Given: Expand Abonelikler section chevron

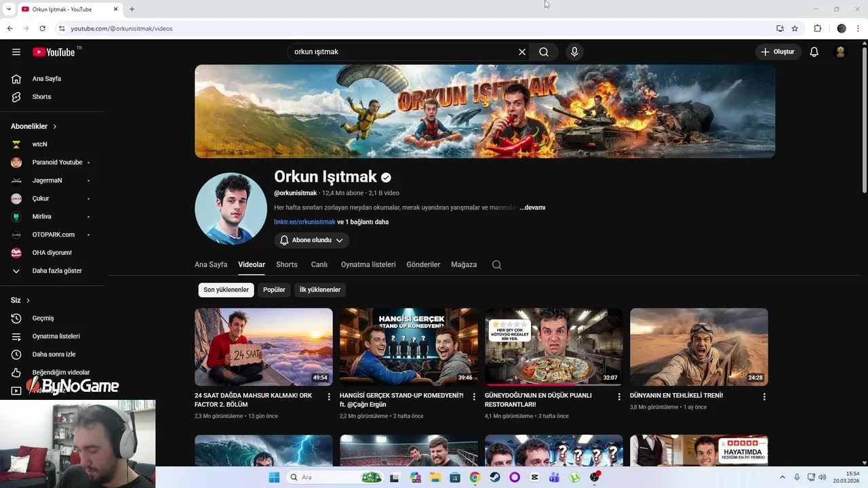Looking at the screenshot, I should 55,127.
